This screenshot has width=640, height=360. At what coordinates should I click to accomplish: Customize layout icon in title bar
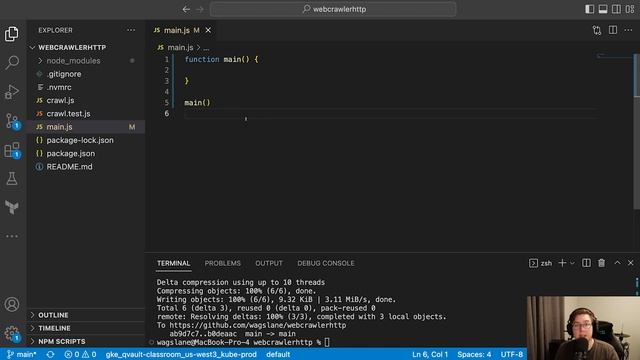tap(630, 9)
